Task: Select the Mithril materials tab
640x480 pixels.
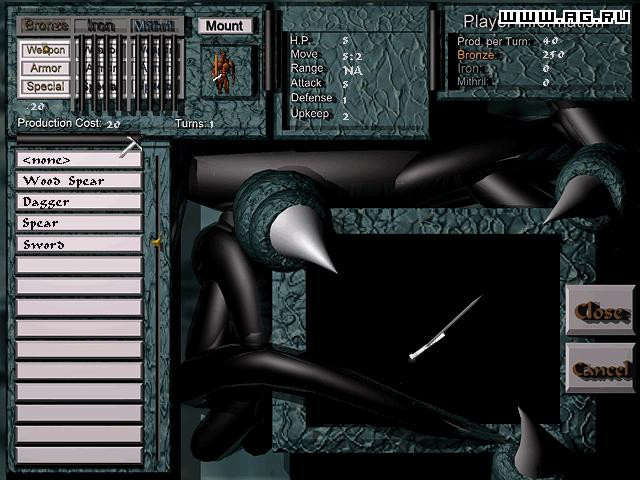Action: [x=156, y=26]
